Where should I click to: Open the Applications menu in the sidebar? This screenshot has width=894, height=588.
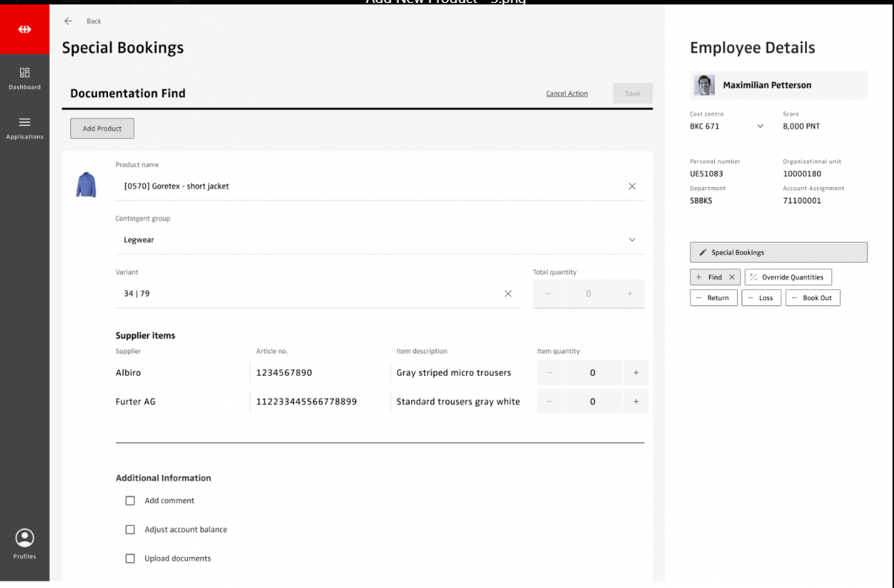coord(24,127)
